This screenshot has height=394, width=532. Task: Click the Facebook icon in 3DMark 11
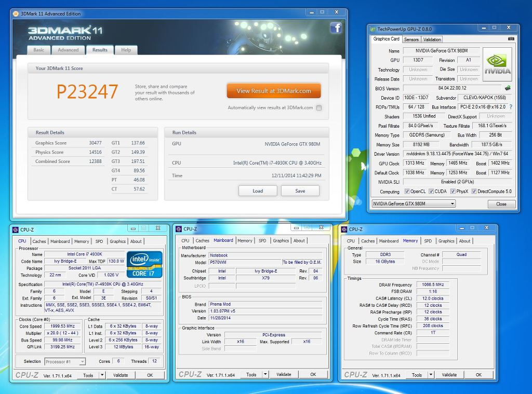tap(336, 28)
